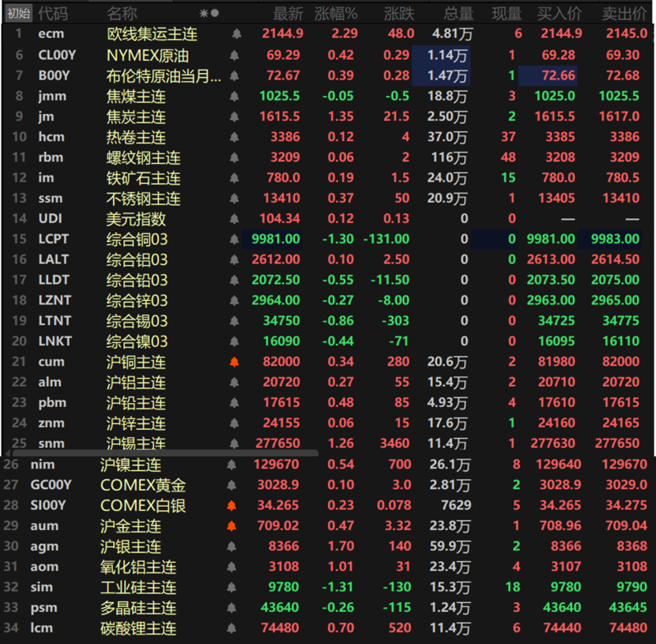
Task: Click the 代码 column header
Action: pos(53,14)
